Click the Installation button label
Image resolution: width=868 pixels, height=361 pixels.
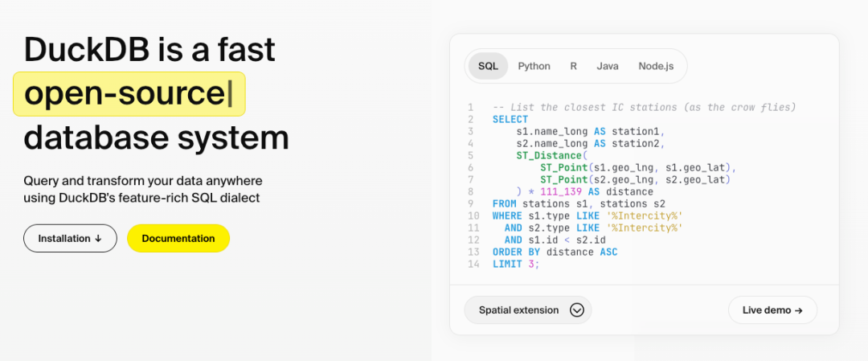coord(65,239)
